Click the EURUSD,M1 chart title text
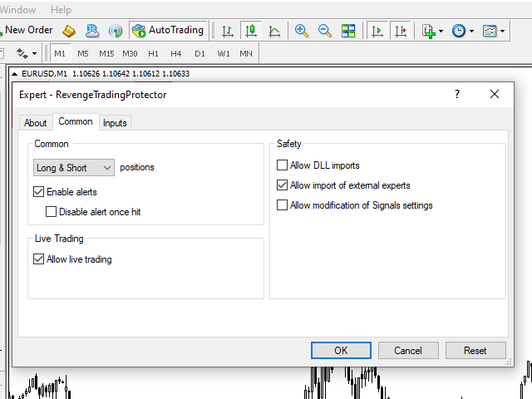 [x=44, y=74]
